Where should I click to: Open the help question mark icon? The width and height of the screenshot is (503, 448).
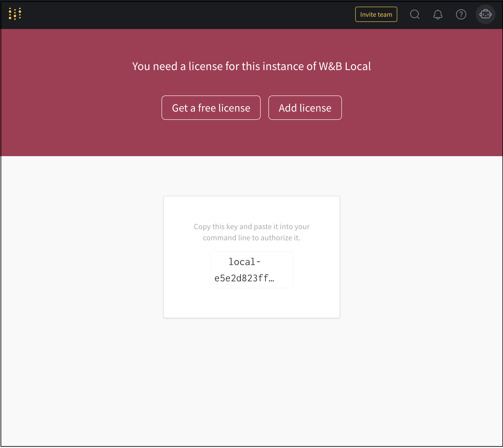click(461, 14)
